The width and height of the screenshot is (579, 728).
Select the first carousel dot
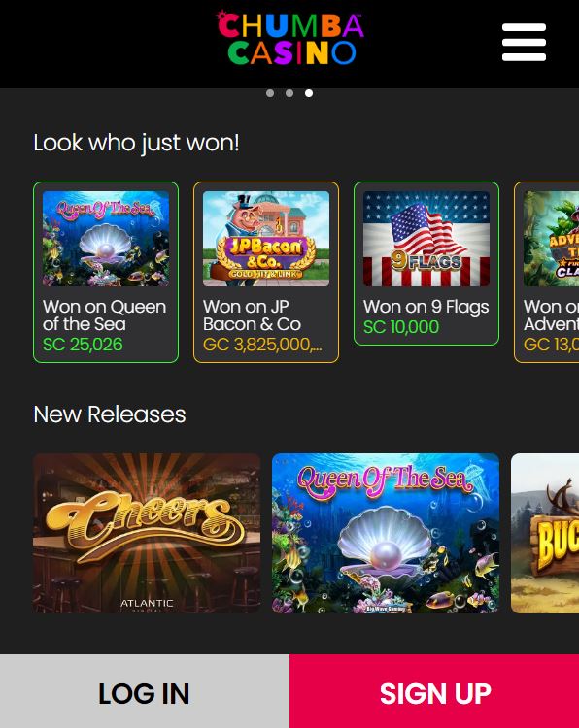point(270,93)
